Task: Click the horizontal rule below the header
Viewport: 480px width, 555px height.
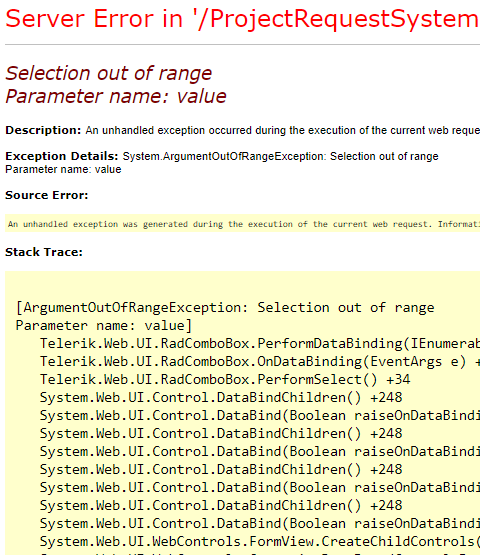Action: coord(242,45)
